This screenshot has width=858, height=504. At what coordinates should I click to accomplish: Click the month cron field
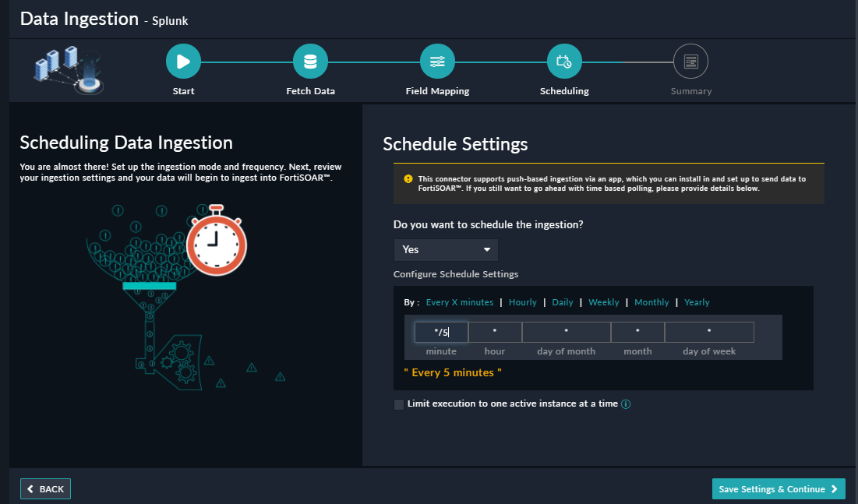pyautogui.click(x=637, y=332)
